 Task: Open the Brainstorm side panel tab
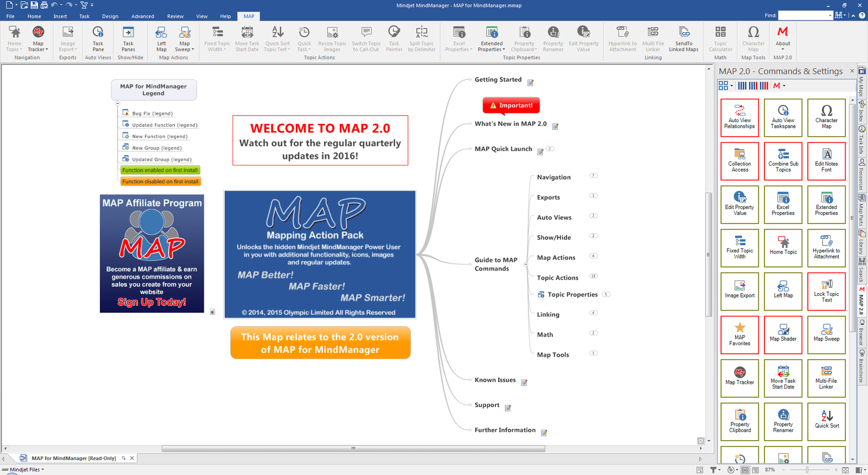click(x=861, y=366)
